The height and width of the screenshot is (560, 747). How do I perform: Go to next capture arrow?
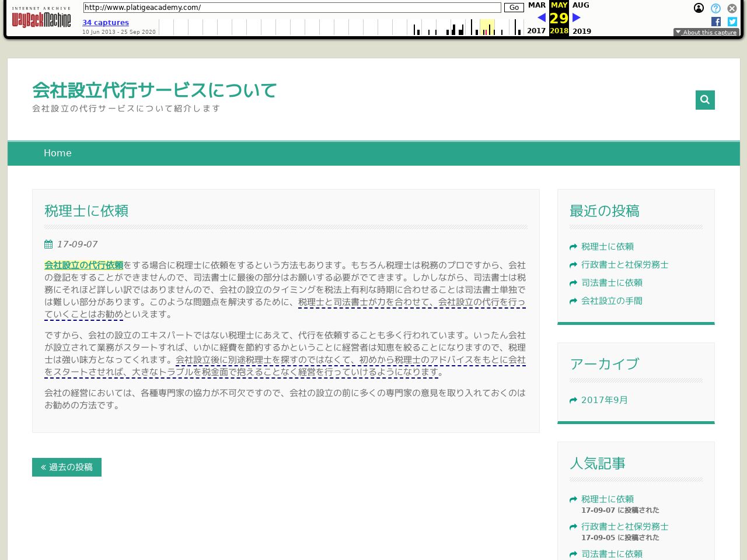[577, 18]
